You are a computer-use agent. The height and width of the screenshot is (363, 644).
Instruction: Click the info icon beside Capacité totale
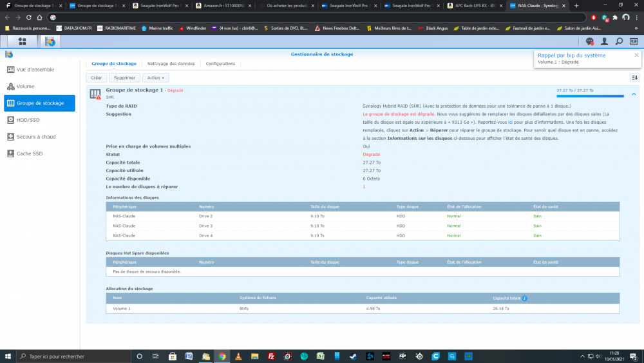(x=525, y=299)
